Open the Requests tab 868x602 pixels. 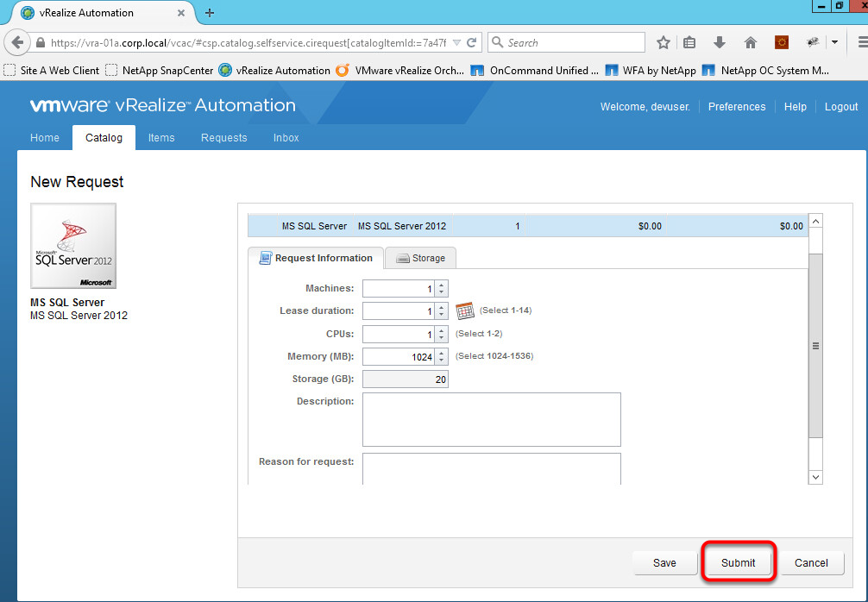(x=223, y=138)
